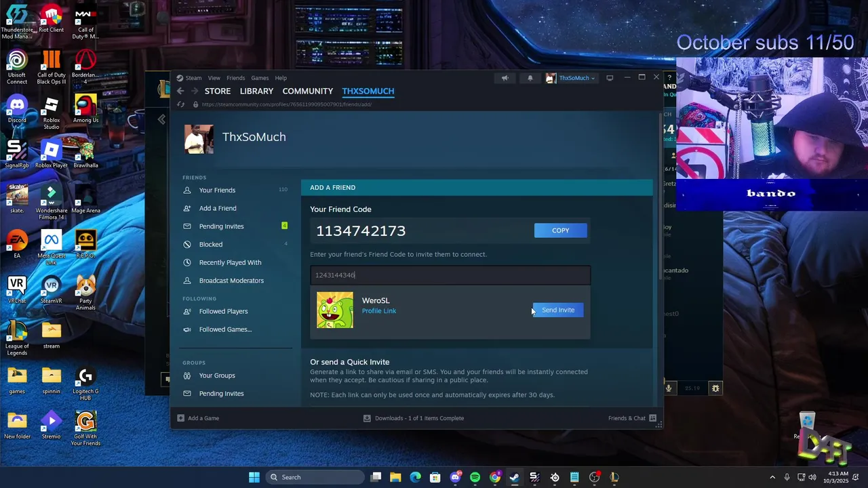Open WeroSL's Profile Link
Screen dimensions: 868x488
pos(379,311)
